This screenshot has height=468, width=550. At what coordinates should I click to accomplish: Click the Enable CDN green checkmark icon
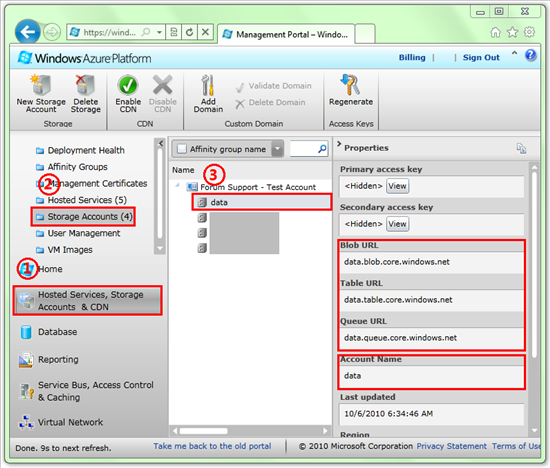[x=128, y=85]
